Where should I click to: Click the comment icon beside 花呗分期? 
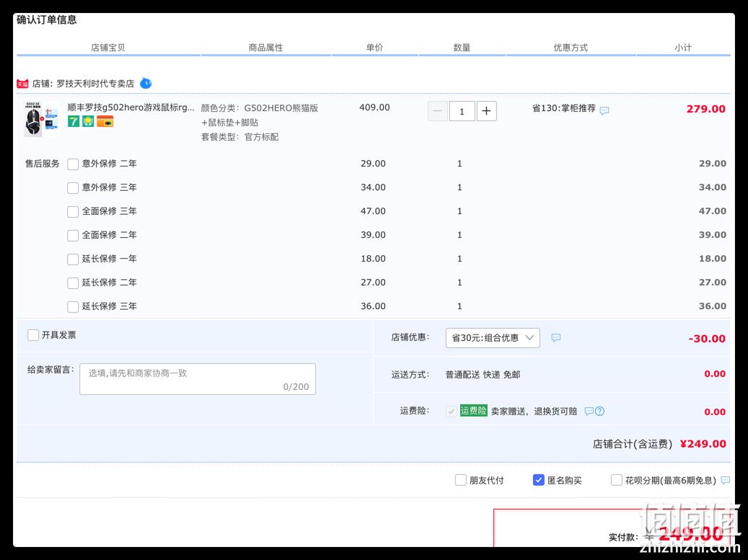pyautogui.click(x=726, y=481)
